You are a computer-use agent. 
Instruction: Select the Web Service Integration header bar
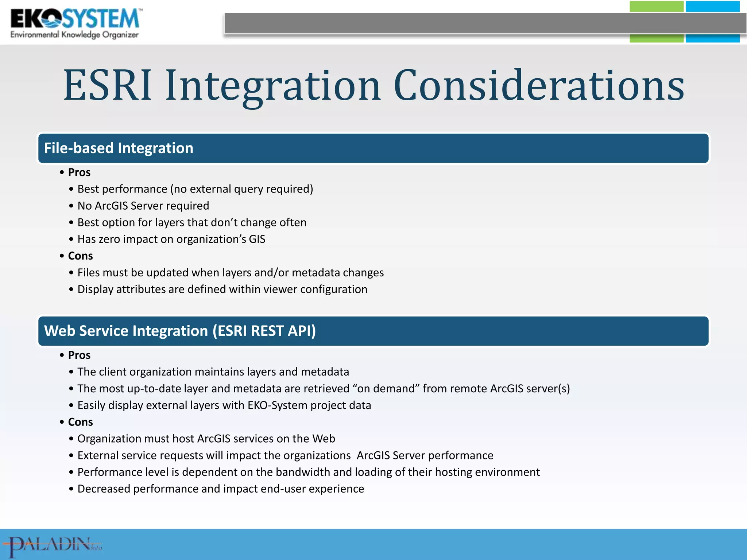tap(373, 331)
